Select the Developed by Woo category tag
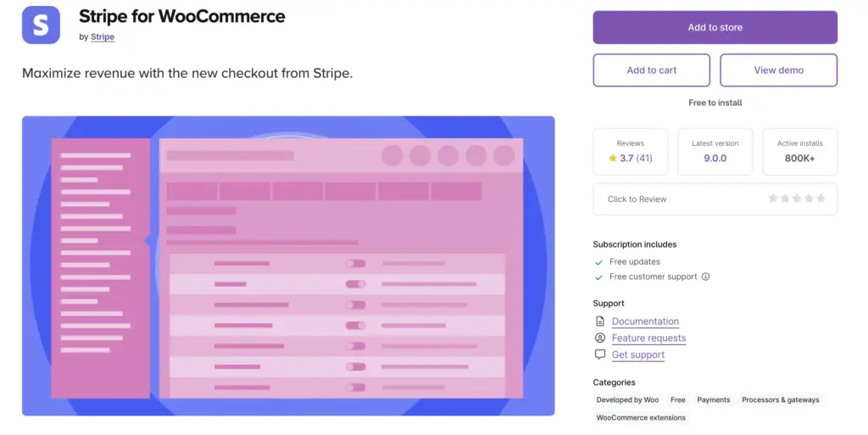 (627, 399)
